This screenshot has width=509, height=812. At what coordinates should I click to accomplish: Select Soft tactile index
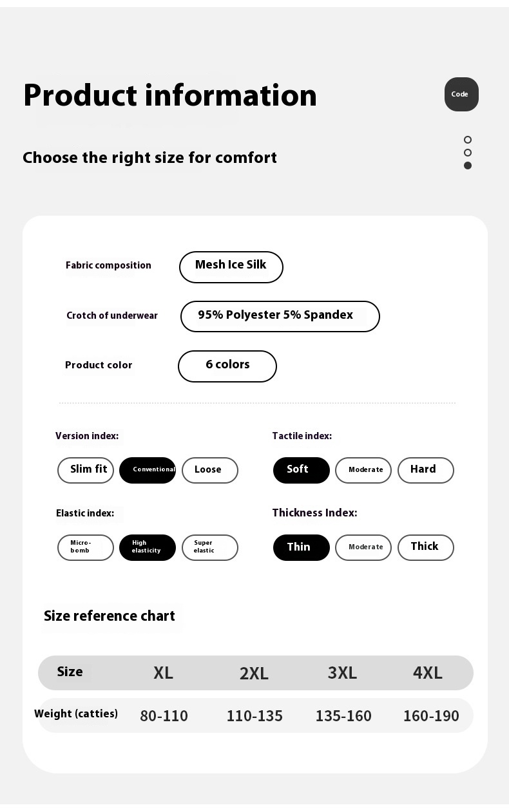[302, 470]
